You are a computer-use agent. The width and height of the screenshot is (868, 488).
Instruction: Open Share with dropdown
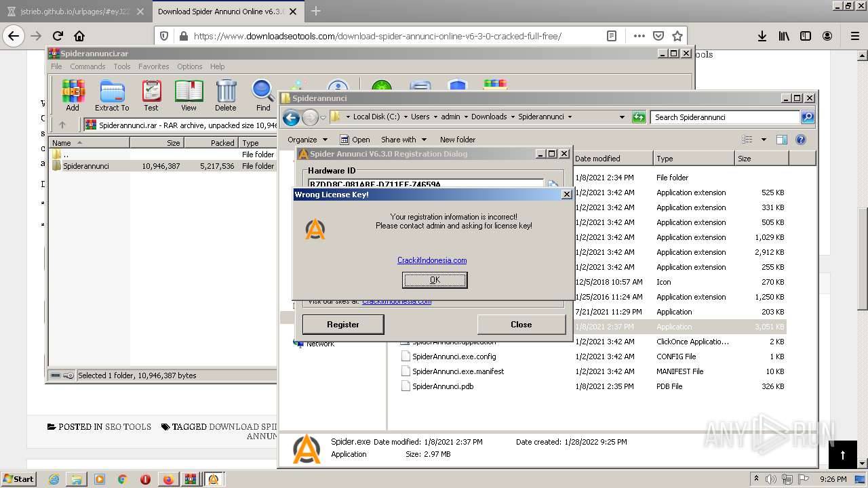click(x=404, y=140)
